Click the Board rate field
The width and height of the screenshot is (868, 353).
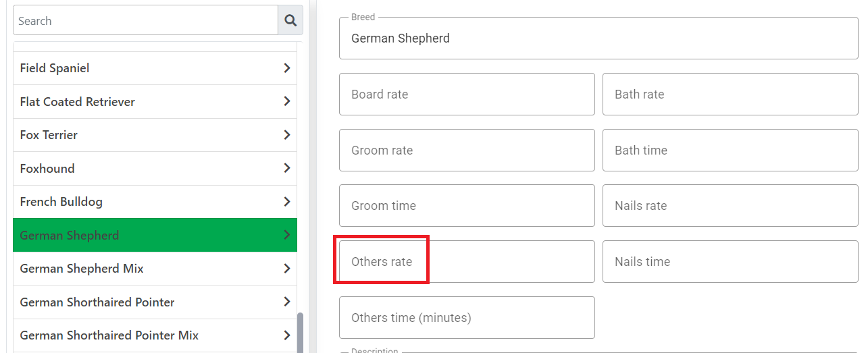tap(467, 94)
